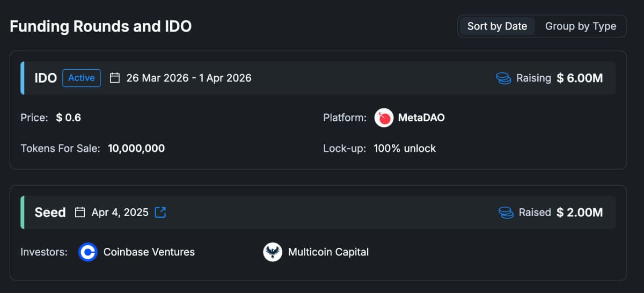
Task: Click the MetaDAO platform logo icon
Action: [384, 118]
